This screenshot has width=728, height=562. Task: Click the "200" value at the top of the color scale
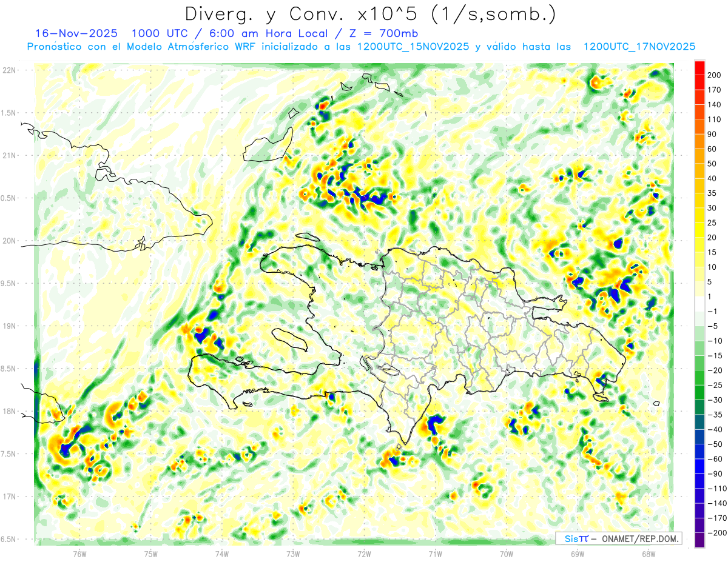714,75
